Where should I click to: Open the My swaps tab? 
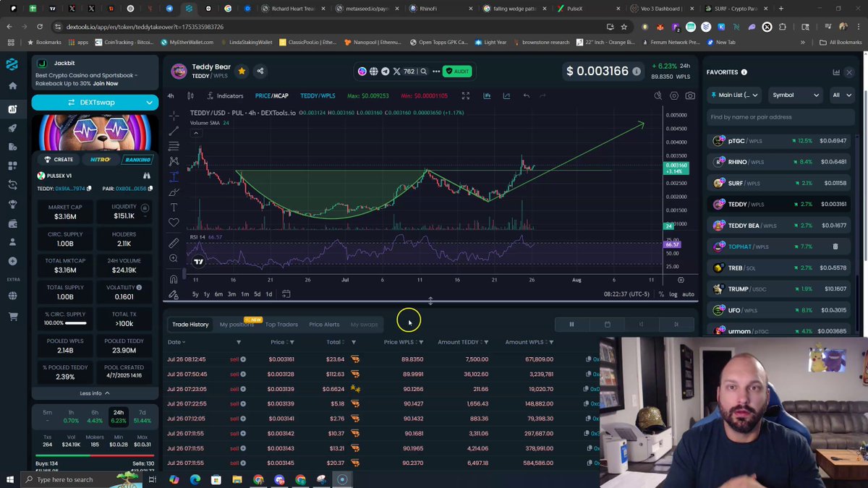tap(364, 325)
